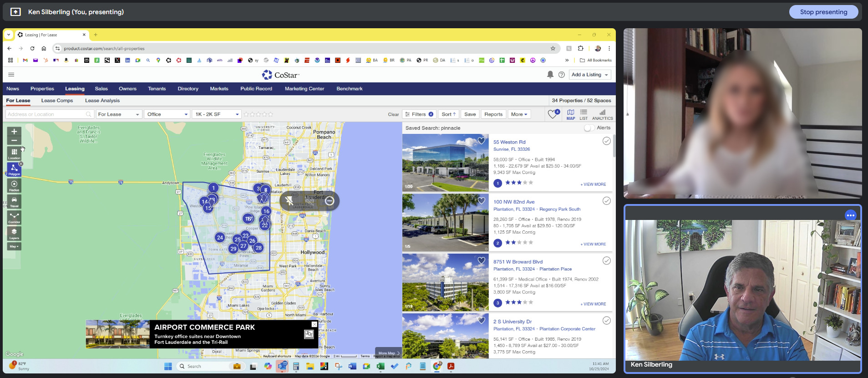Image resolution: width=868 pixels, height=378 pixels.
Task: Select the Radius map search tool
Action: [x=14, y=185]
